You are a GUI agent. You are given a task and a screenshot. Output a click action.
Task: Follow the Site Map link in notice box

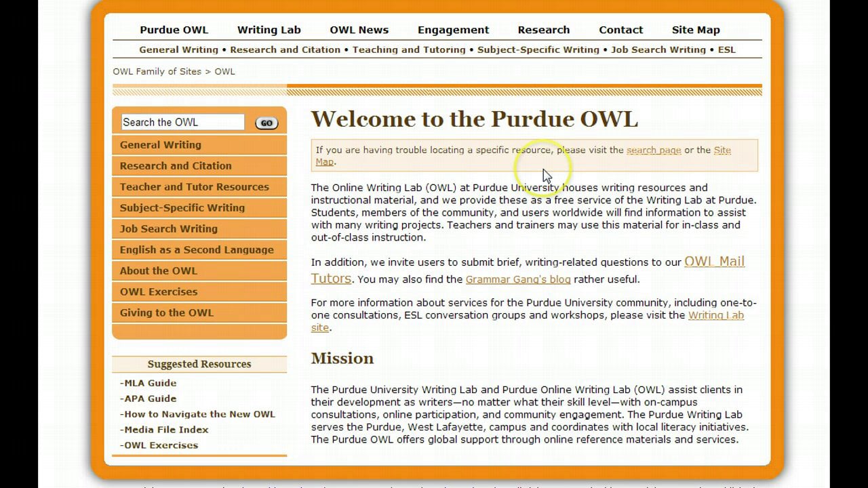click(722, 150)
